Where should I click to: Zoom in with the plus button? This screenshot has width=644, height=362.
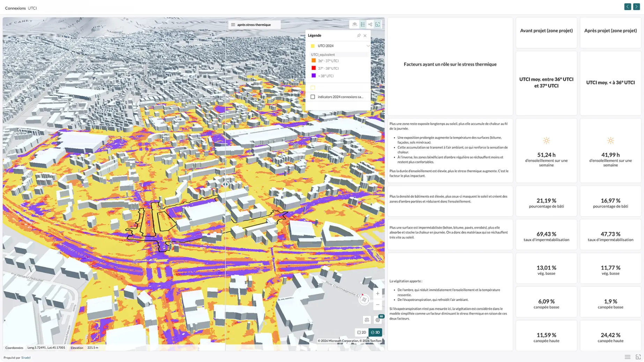378,294
